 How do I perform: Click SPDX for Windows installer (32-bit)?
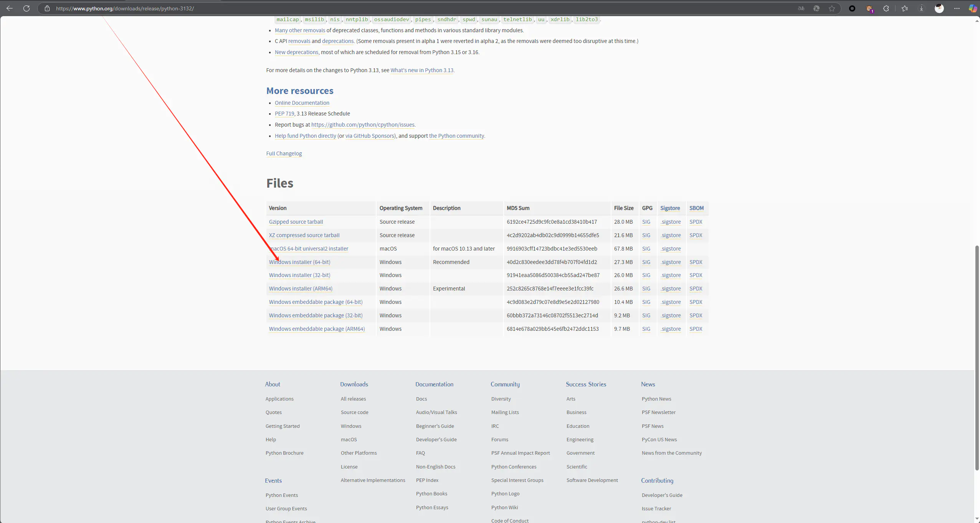pos(696,275)
